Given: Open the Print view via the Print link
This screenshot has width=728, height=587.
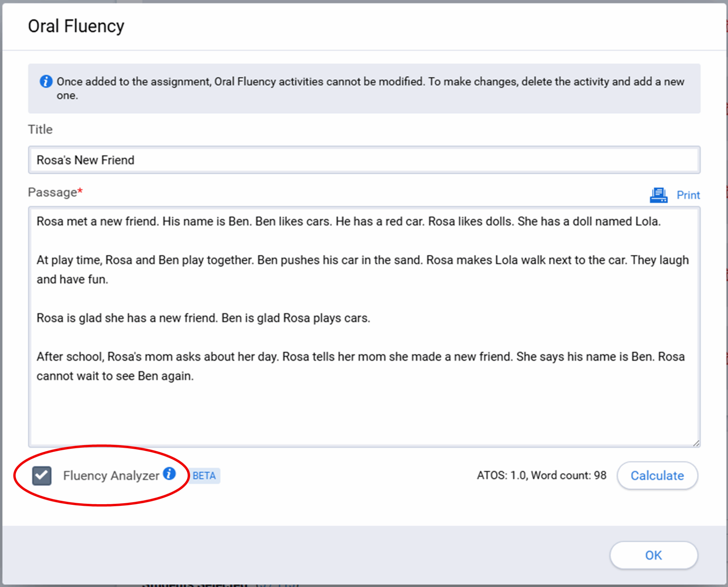Looking at the screenshot, I should pos(688,195).
